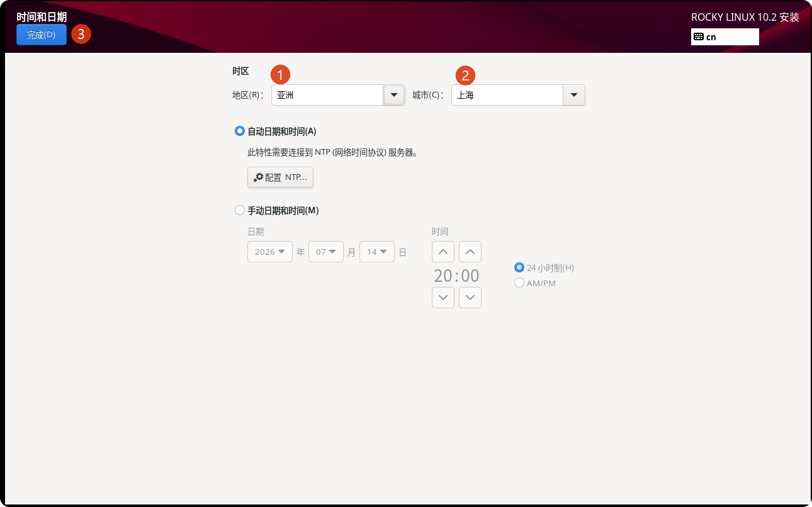Click the 上海 city input field
Viewport: 812px width, 507px height.
point(507,95)
